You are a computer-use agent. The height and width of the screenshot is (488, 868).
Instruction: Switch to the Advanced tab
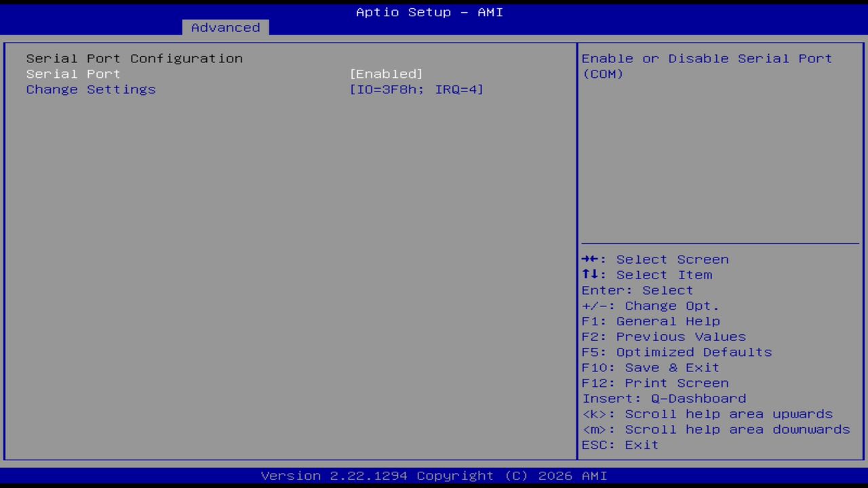224,27
